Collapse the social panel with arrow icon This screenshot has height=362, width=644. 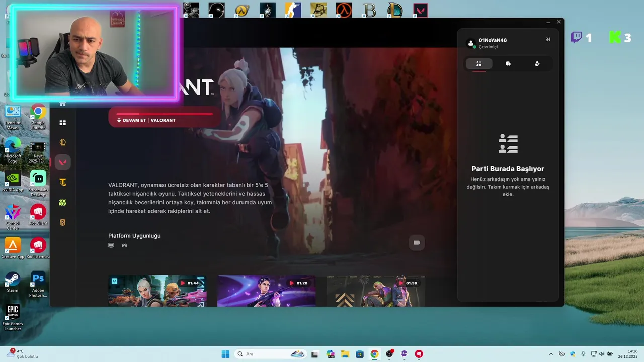548,39
